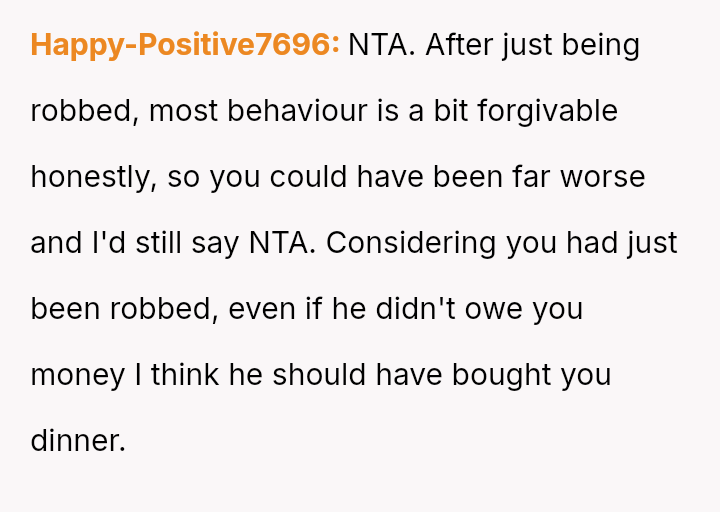Open the Happy-Positive7696 user profile link
The height and width of the screenshot is (512, 720).
pyautogui.click(x=185, y=45)
